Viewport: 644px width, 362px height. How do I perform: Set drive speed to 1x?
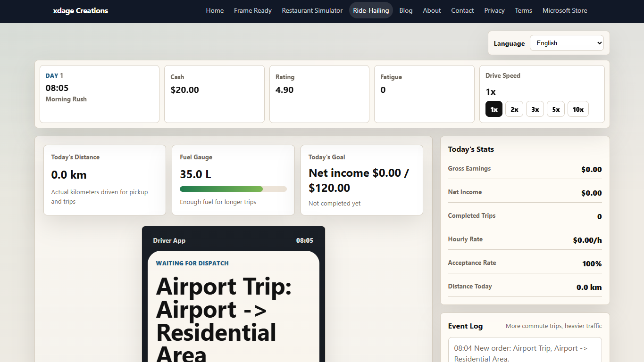click(494, 109)
